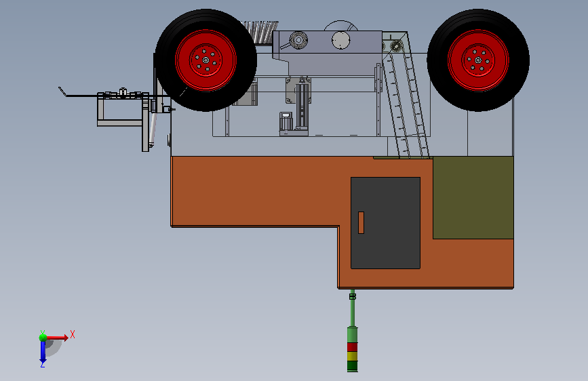The height and width of the screenshot is (381, 588).
Task: Pick the dark gray door panel
Action: [x=385, y=223]
